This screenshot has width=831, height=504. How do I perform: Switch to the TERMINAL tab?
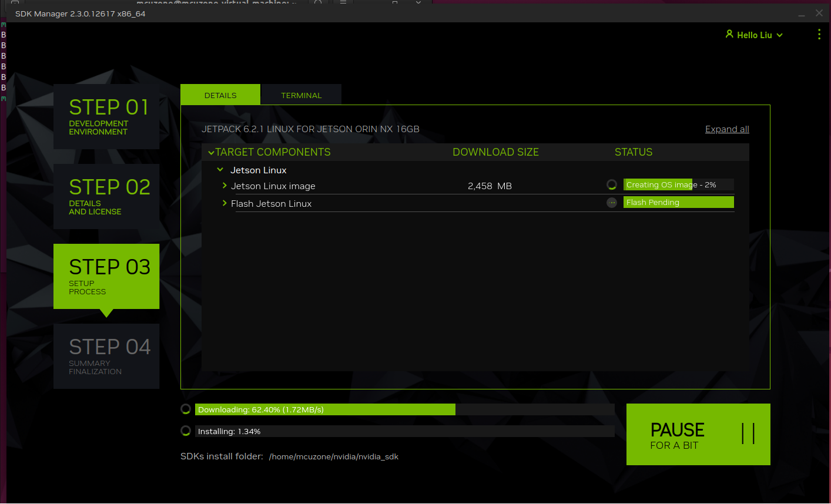click(x=301, y=95)
